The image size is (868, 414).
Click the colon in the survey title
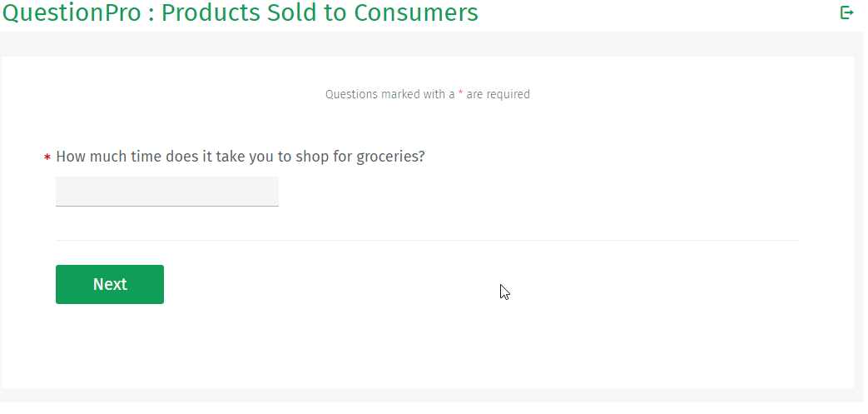151,14
